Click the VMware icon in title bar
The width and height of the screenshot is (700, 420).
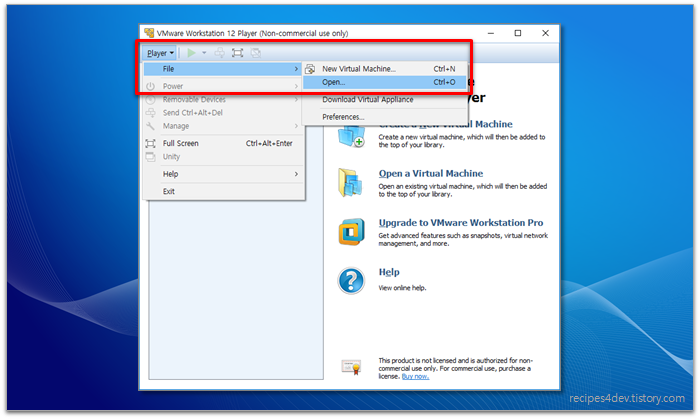coord(149,33)
